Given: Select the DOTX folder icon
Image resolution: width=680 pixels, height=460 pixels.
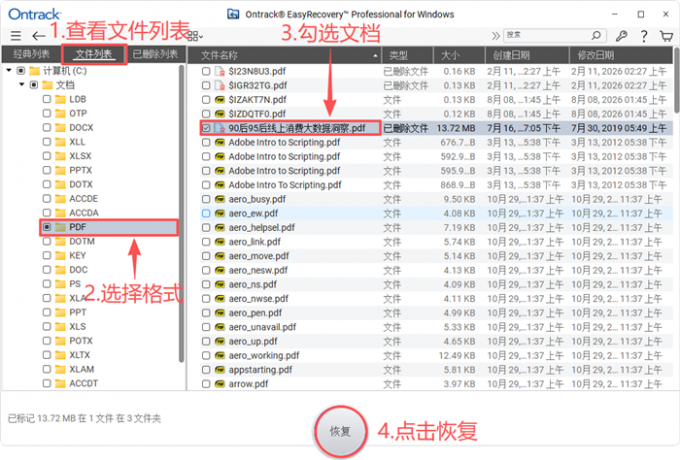Looking at the screenshot, I should tap(60, 184).
